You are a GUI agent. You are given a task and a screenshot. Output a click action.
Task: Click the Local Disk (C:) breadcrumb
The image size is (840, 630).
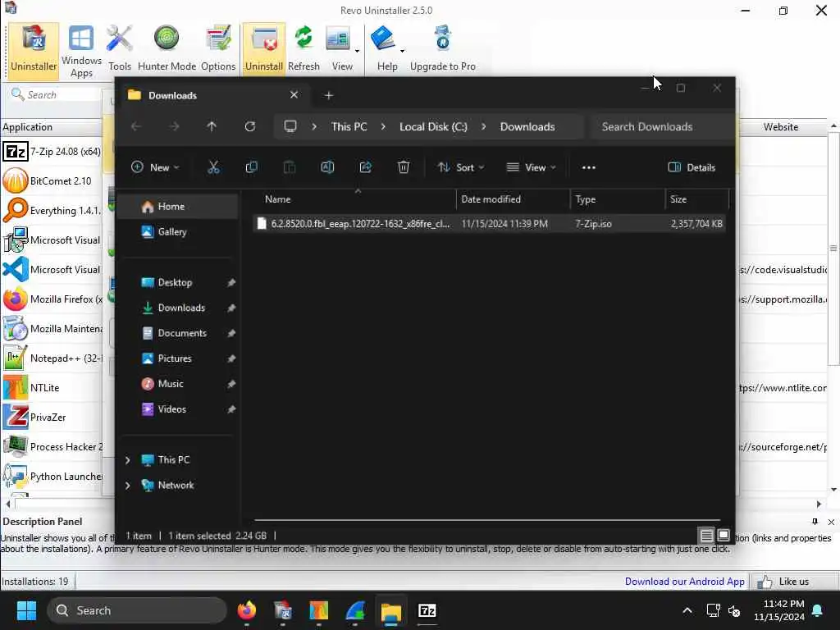coord(433,126)
